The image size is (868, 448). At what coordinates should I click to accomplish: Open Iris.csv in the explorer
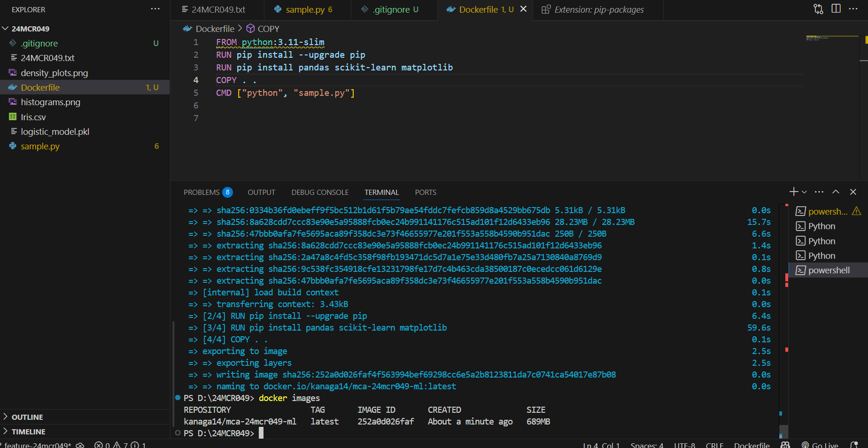point(85,117)
